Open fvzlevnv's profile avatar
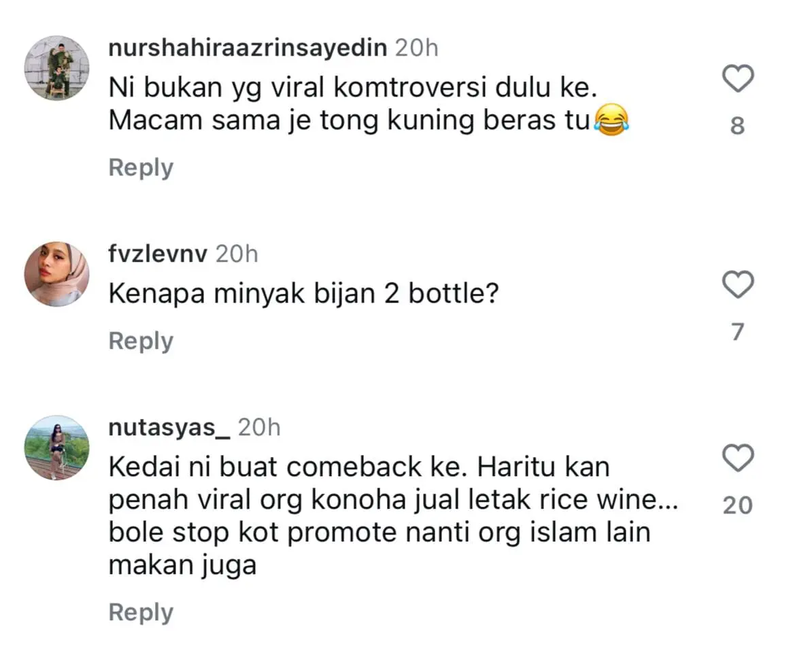Viewport: 795px width, 672px height. coord(56,274)
